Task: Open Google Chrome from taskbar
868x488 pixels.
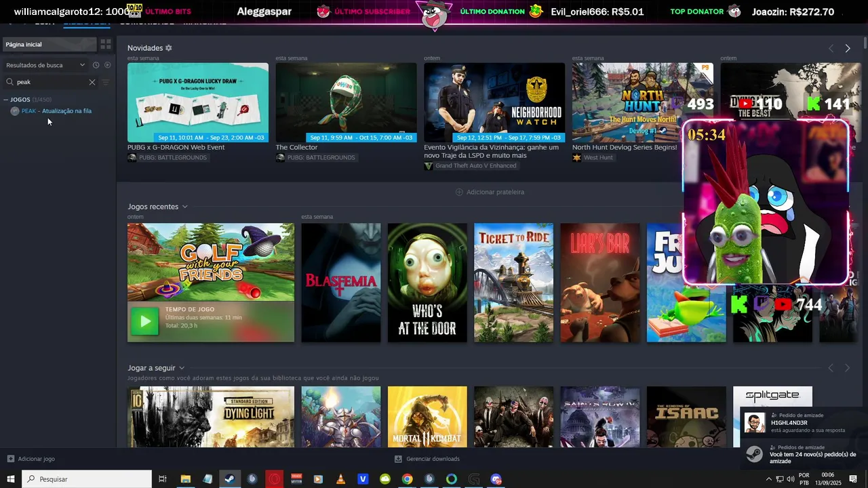Action: 407,479
